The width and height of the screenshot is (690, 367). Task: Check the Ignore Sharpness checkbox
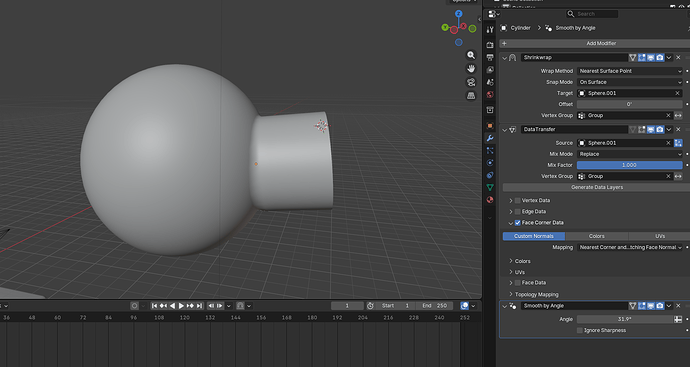tap(580, 330)
